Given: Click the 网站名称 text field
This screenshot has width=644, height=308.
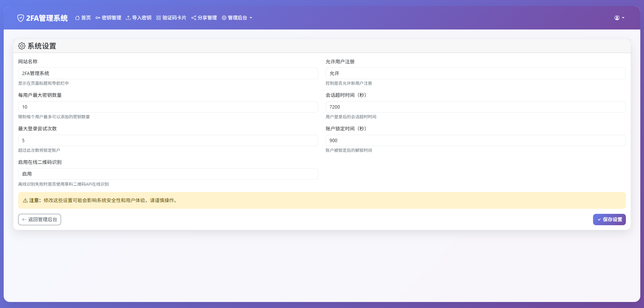Looking at the screenshot, I should 168,73.
